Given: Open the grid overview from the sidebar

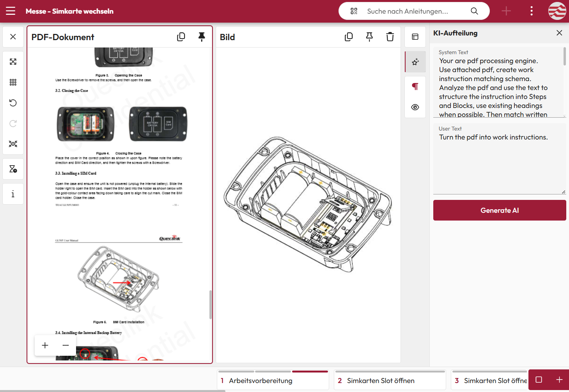Looking at the screenshot, I should point(13,82).
